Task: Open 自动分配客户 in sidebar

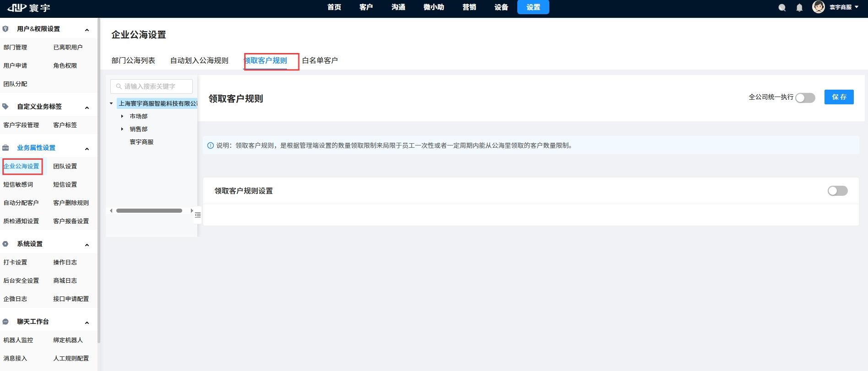Action: coord(21,203)
